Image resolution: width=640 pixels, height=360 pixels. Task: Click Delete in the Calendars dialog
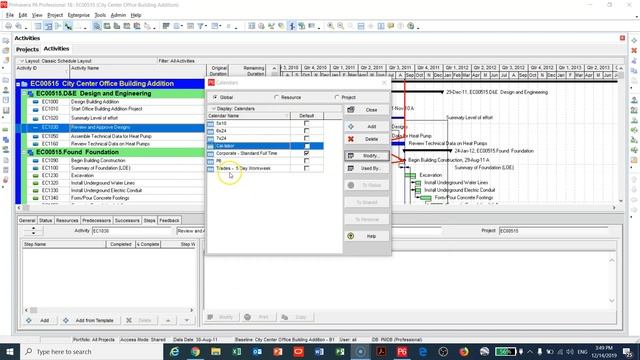coord(367,139)
